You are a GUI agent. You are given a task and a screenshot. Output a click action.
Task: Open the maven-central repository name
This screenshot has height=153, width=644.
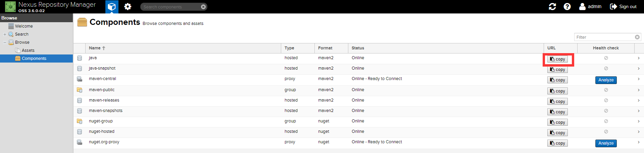pyautogui.click(x=102, y=79)
